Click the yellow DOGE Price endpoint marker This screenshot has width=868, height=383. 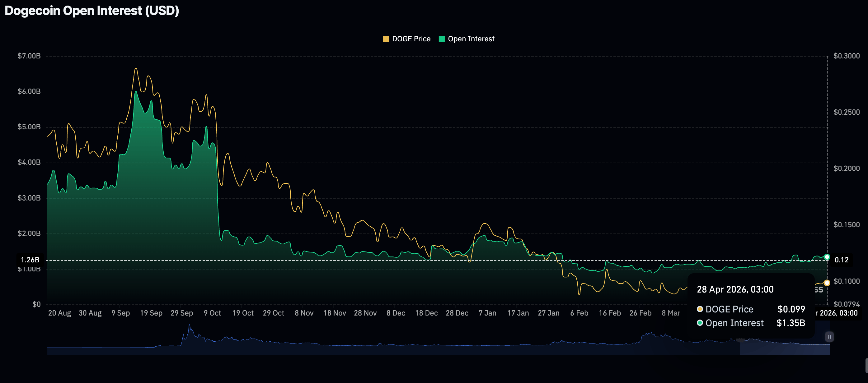tap(827, 283)
